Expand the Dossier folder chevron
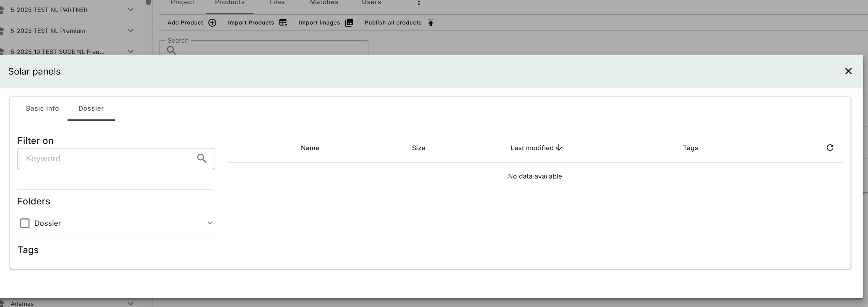 tap(209, 223)
